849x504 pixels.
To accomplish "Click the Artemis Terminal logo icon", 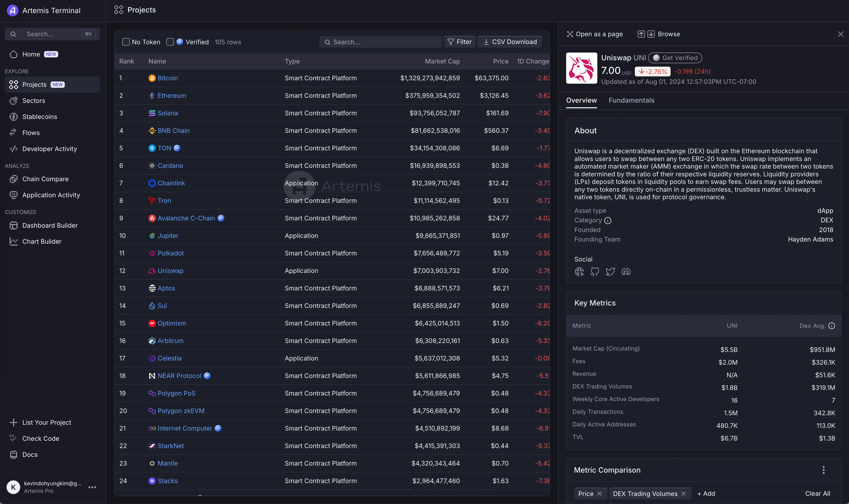I will pos(13,10).
